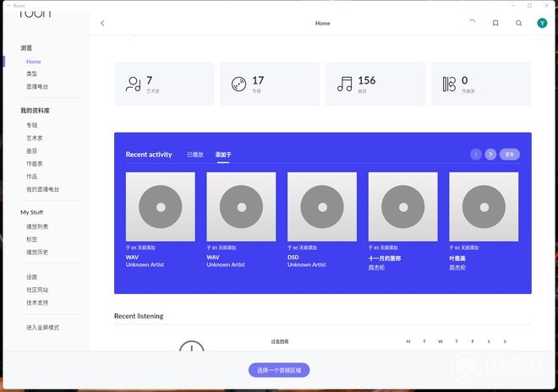The image size is (558, 392).
Task: Open the 156 曲目 tracks card
Action: coord(375,84)
